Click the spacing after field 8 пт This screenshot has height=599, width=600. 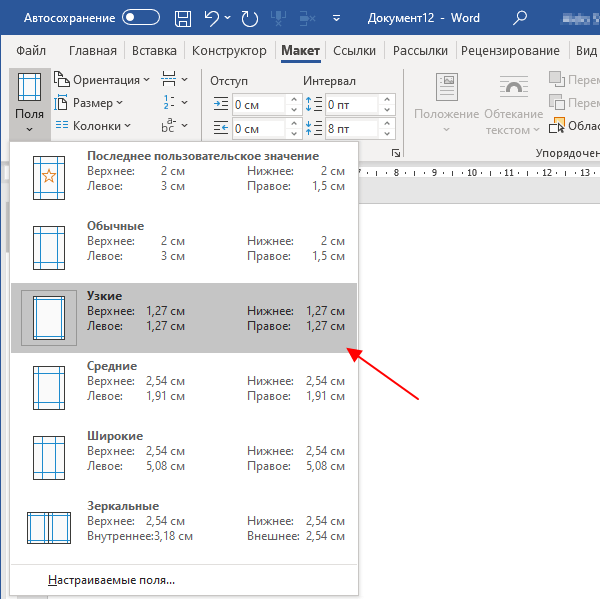pyautogui.click(x=352, y=129)
